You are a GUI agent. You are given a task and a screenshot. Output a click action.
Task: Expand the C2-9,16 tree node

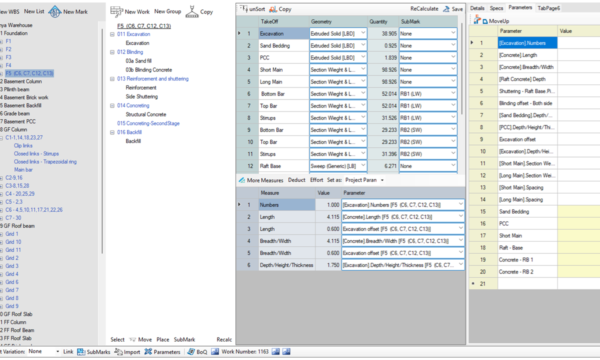(1, 178)
